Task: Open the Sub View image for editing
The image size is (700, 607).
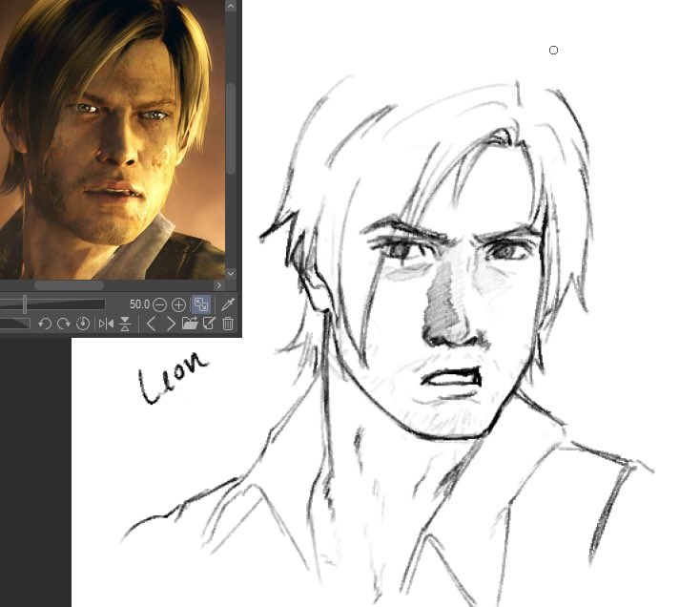Action: click(209, 324)
